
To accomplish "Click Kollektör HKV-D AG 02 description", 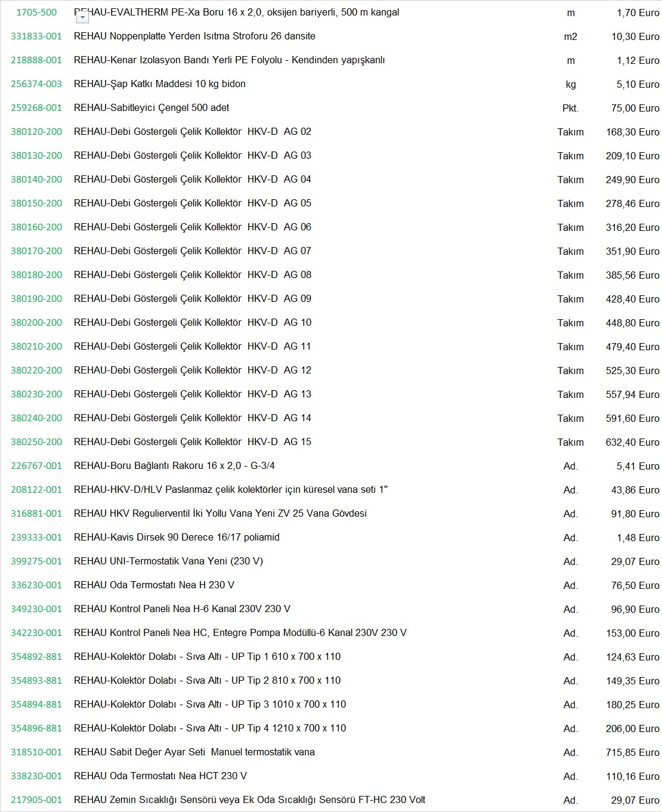I will [x=193, y=132].
